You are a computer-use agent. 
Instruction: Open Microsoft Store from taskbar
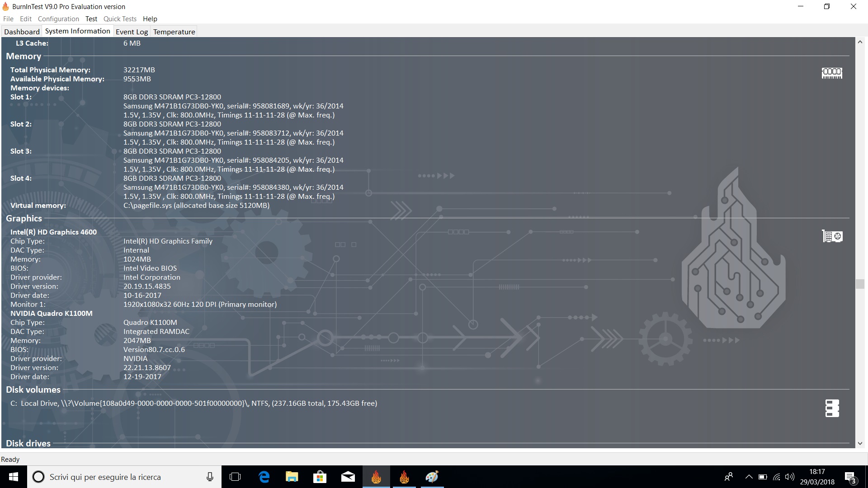coord(320,477)
